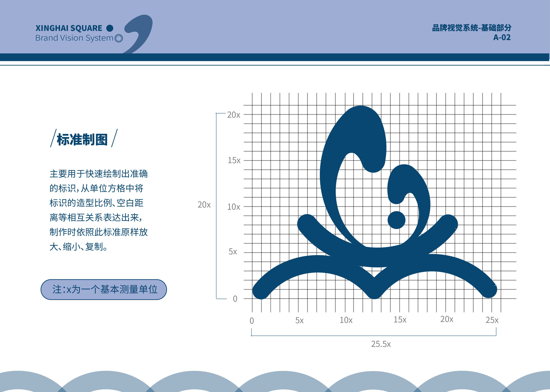Select the "Brand Vision System" subtitle
Image resolution: width=550 pixels, height=392 pixels.
point(74,38)
